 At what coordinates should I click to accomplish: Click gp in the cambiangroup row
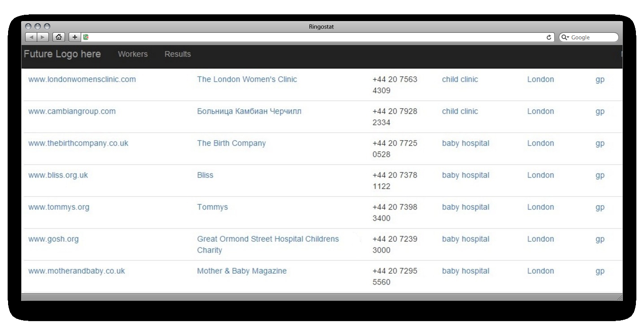[600, 112]
